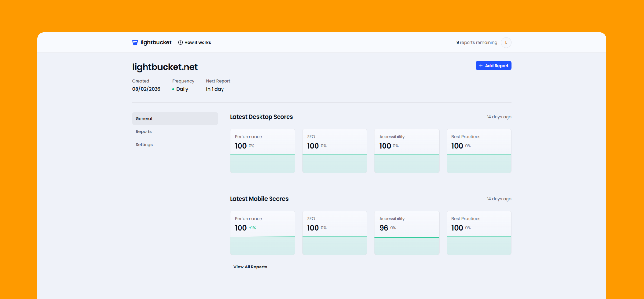Click the plus icon in Add Report
This screenshot has height=299, width=644.
(x=481, y=66)
